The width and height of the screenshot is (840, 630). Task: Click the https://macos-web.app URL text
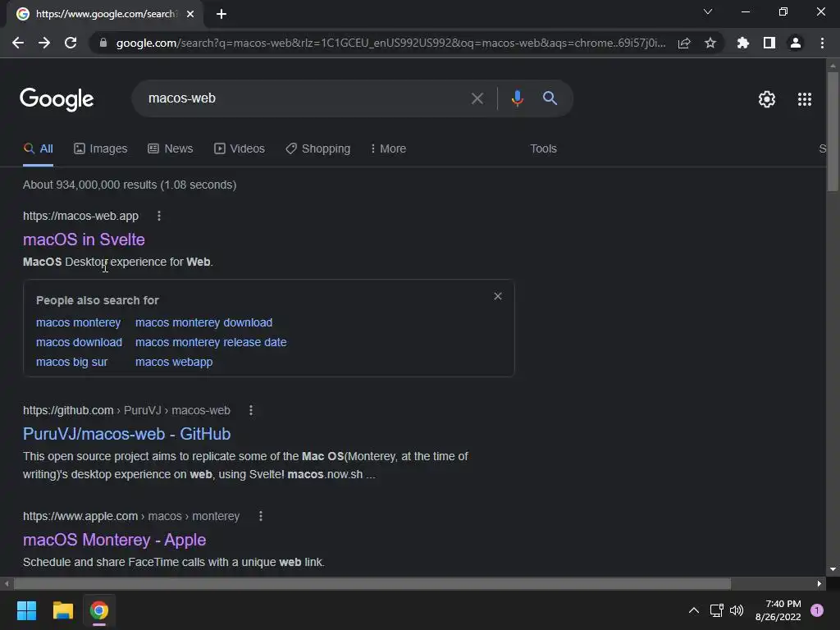(80, 216)
